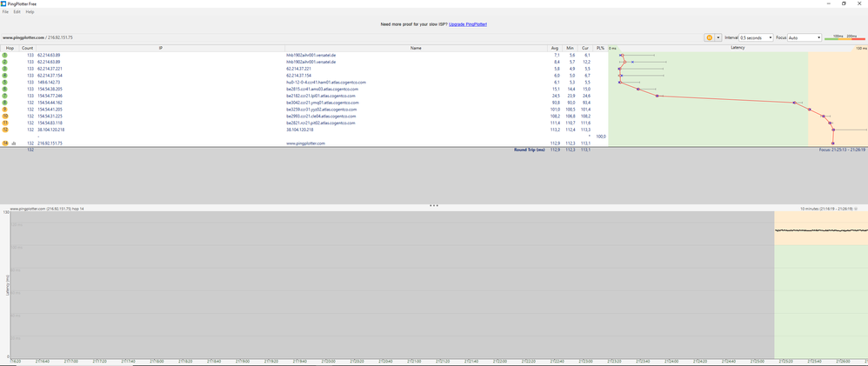Click IP 149.6.142.73 in hop 5 row
Viewport: 868px width, 366px height.
pyautogui.click(x=50, y=82)
